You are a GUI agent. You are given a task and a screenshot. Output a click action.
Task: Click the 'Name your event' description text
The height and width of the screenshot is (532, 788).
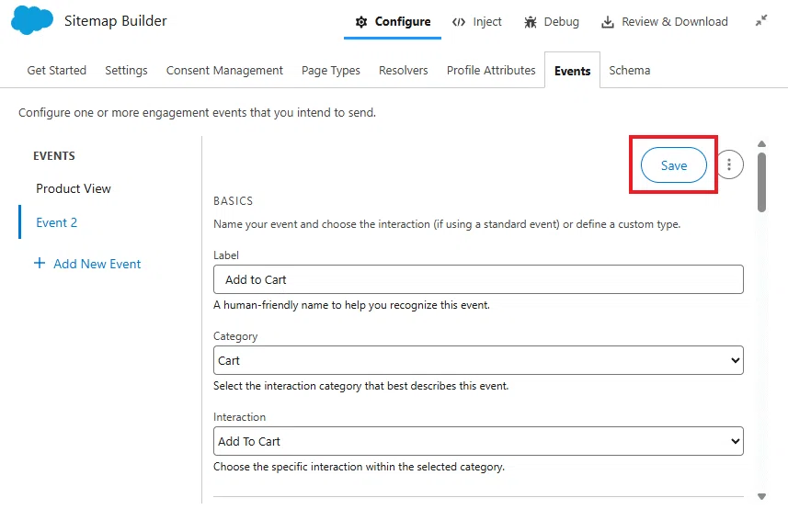coord(447,224)
